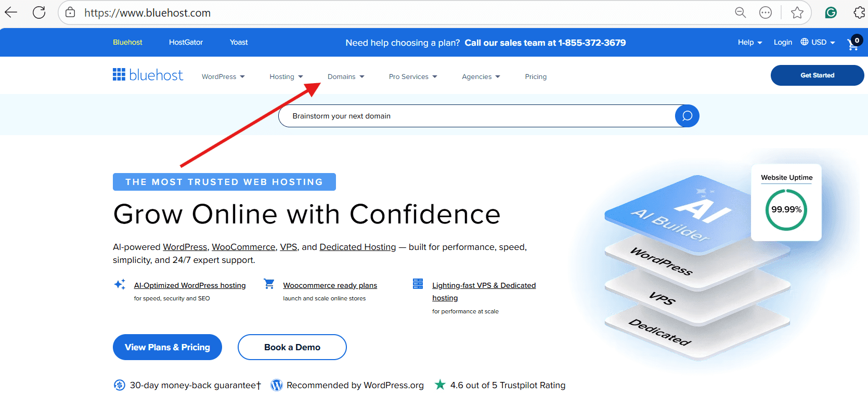Click THE MOST TRUSTED WEB HOSTING badge

coord(224,182)
